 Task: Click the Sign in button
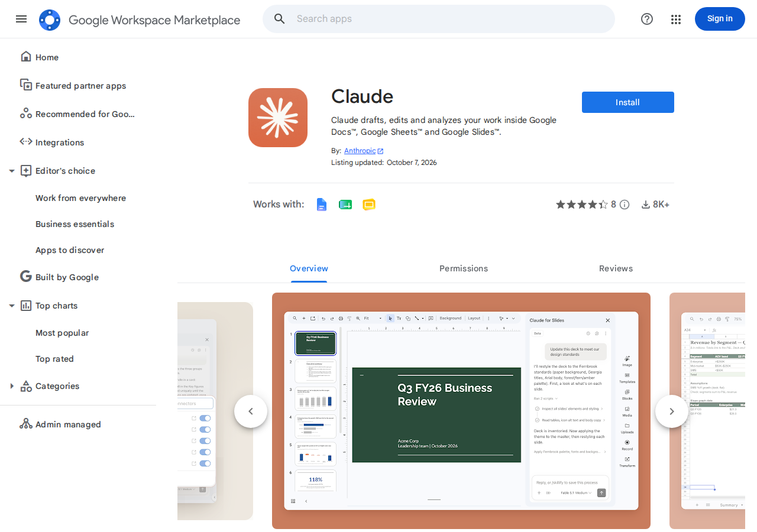[720, 19]
